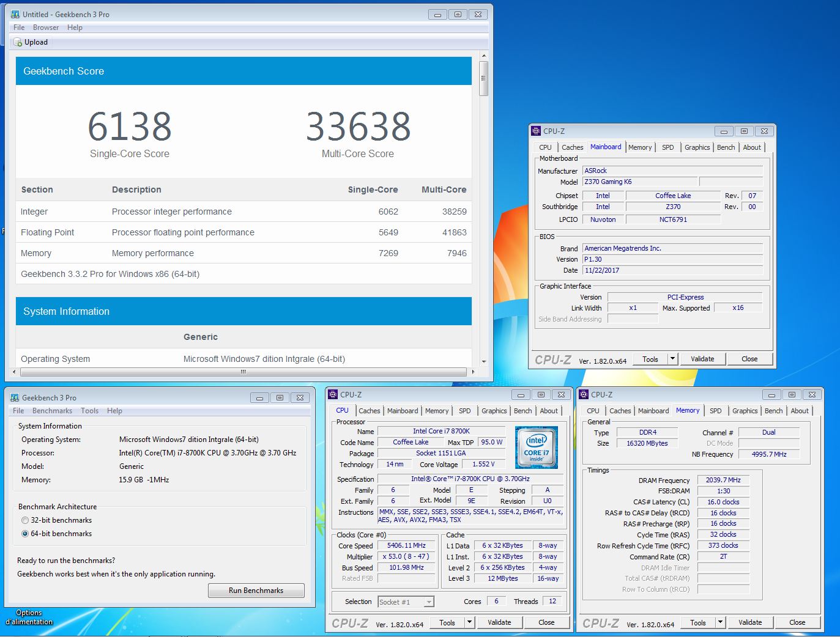
Task: Click the Geekbench icon in the Untitled window title
Action: tap(15, 14)
